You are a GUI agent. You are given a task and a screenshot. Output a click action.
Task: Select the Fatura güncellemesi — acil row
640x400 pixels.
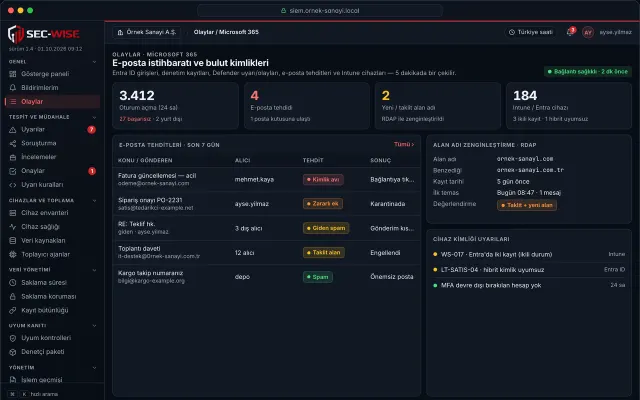(267, 180)
